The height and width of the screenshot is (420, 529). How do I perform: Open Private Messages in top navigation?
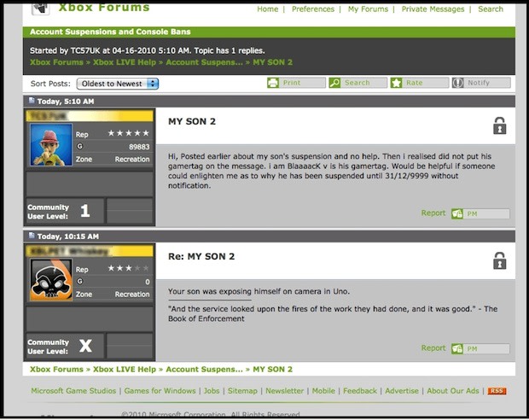(x=433, y=9)
